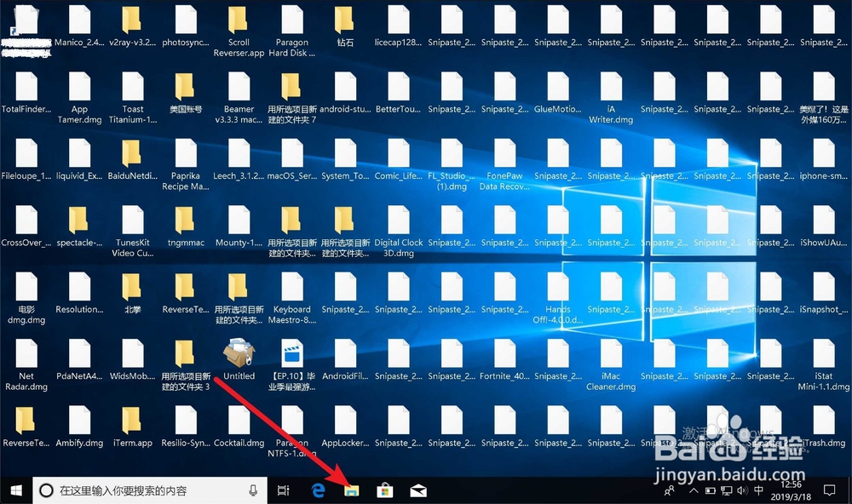Screen dimensions: 852x504
Task: Select the TotalFinder file
Action: click(26, 92)
